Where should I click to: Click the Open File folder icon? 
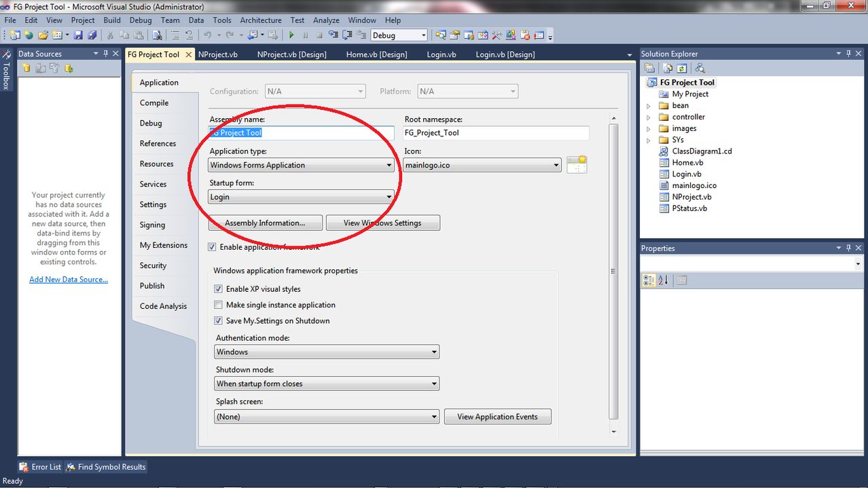[42, 35]
